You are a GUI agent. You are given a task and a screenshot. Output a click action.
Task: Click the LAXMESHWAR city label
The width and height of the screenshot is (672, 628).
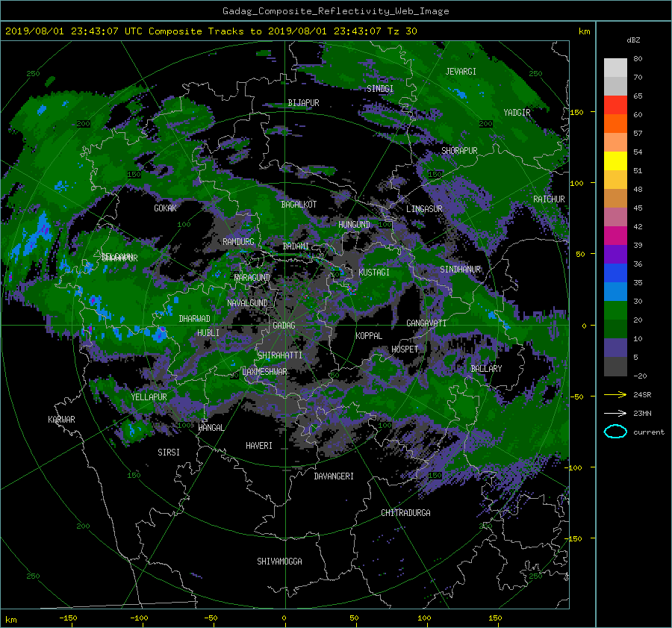(264, 372)
